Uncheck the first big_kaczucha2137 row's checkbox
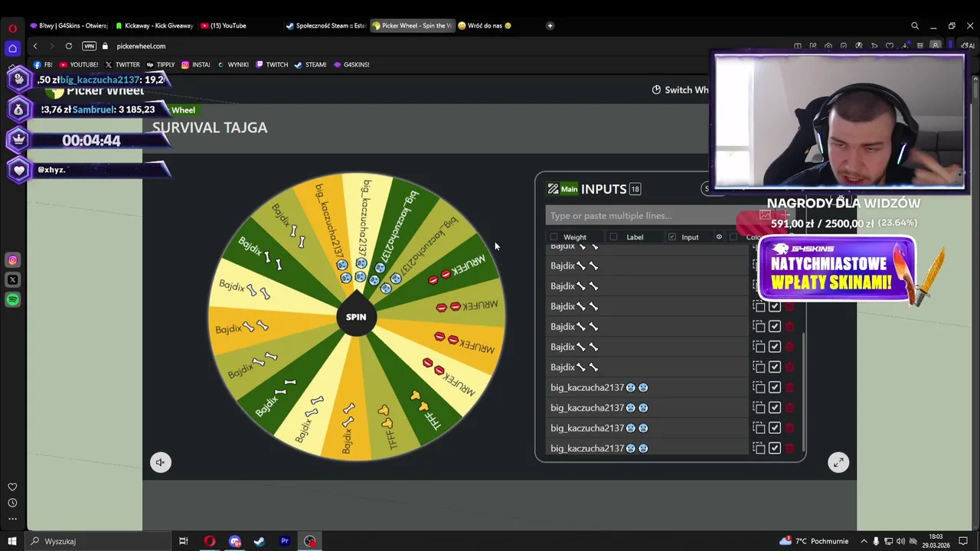This screenshot has width=980, height=551. 775,387
